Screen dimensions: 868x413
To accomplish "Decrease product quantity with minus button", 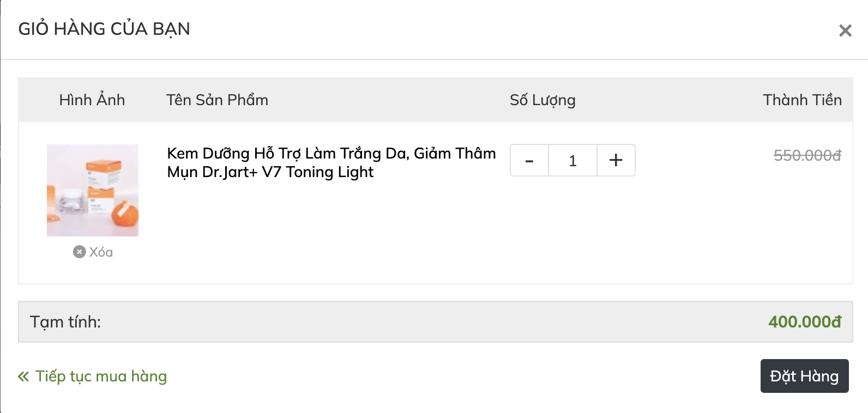I will click(x=529, y=160).
